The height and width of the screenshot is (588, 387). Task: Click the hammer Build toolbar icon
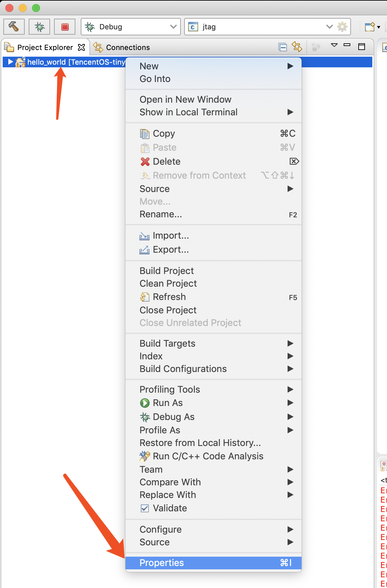(x=14, y=27)
